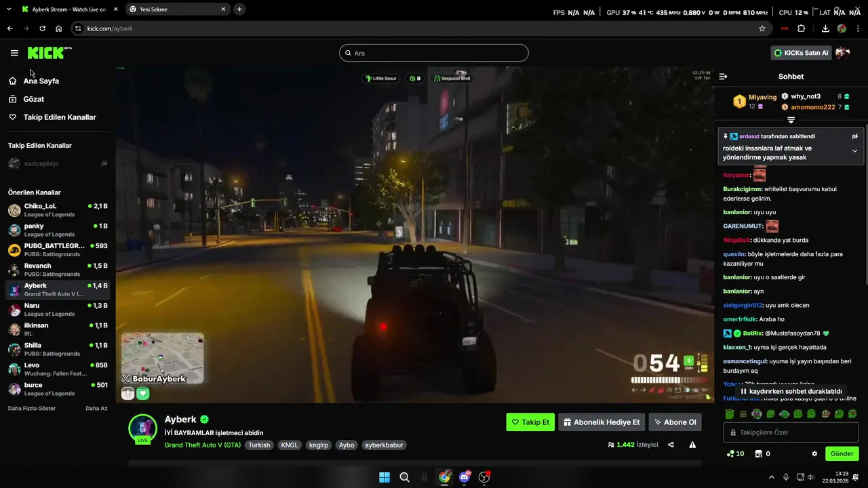This screenshot has width=868, height=488.
Task: Switch to Yeni Sekme browser tab
Action: (178, 9)
